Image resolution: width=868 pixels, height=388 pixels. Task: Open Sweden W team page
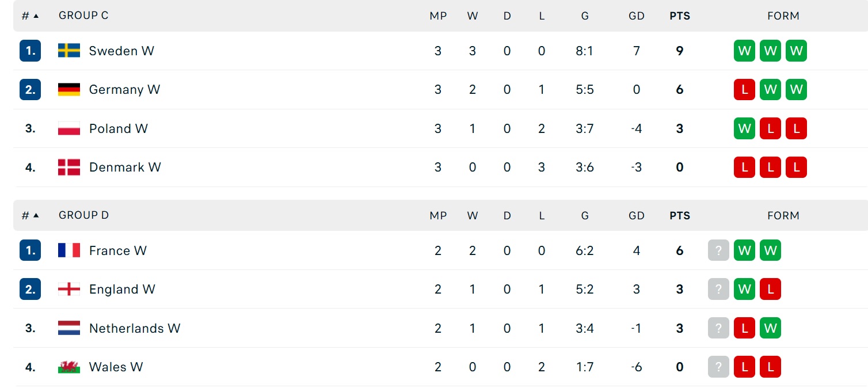[x=121, y=51]
